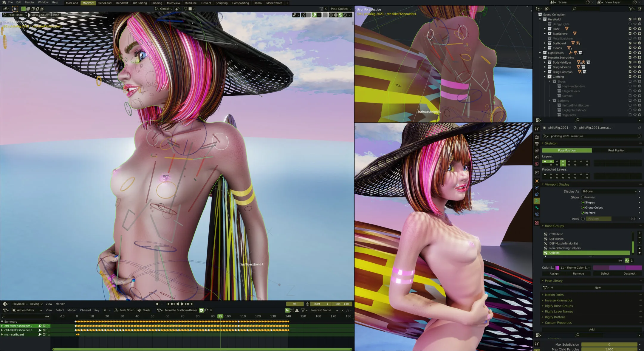The height and width of the screenshot is (351, 644).
Task: Open the Bone Constraints properties tab icon
Action: (537, 214)
